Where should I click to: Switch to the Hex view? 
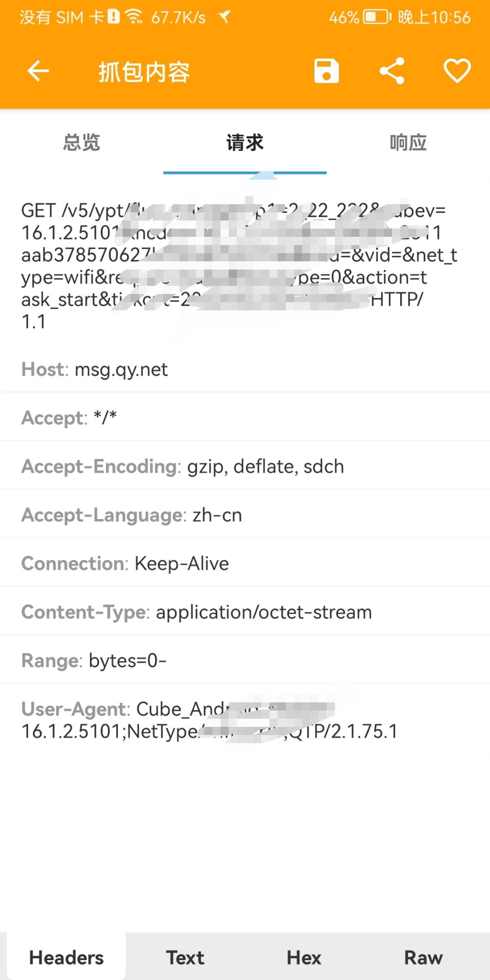[303, 958]
